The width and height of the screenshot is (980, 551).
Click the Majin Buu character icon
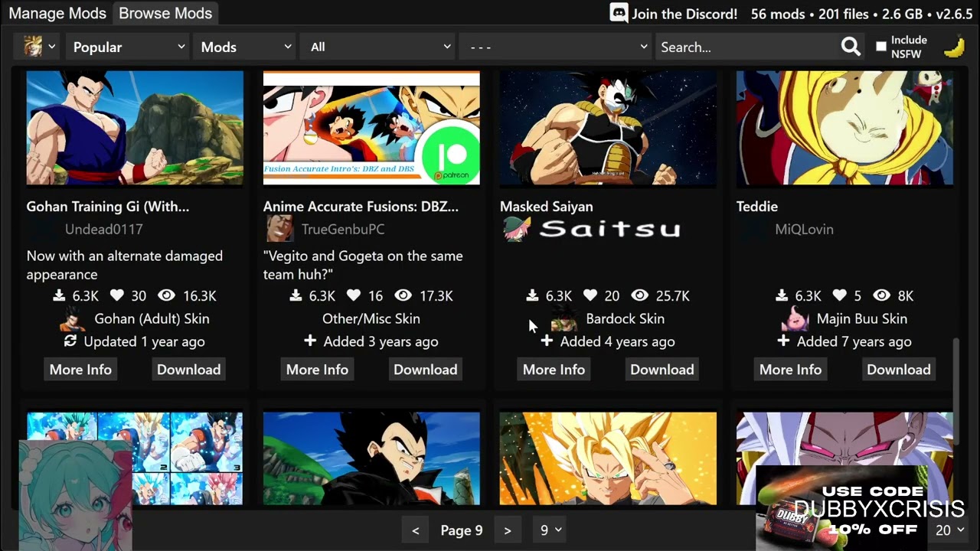795,318
